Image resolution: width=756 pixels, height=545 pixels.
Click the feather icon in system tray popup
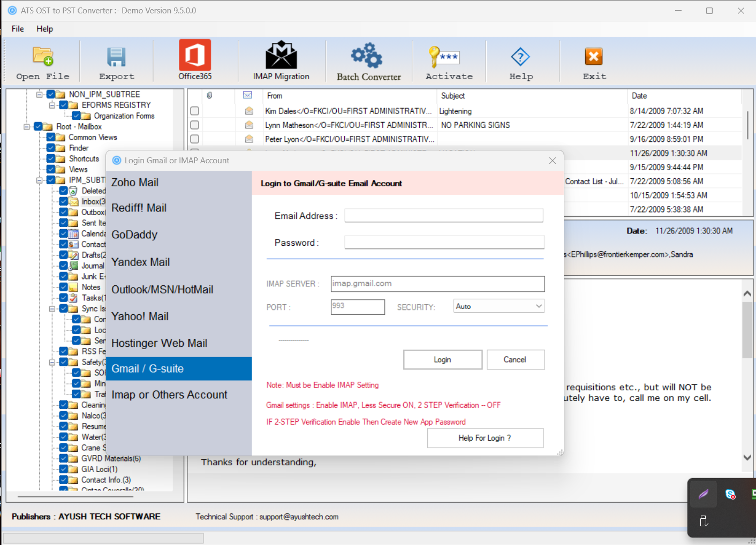(x=703, y=494)
